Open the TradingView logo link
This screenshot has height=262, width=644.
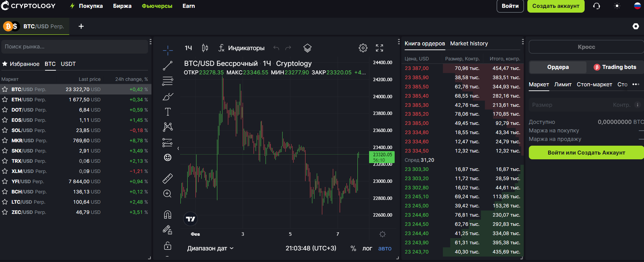[191, 219]
